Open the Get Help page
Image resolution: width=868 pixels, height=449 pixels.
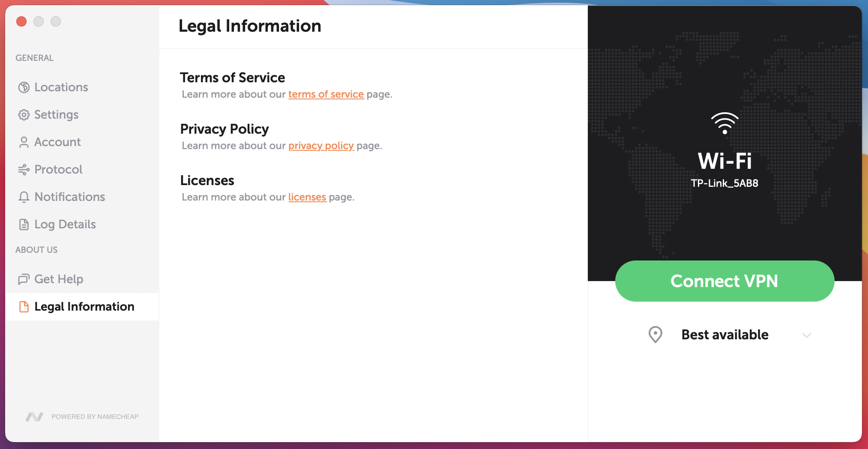click(82, 279)
